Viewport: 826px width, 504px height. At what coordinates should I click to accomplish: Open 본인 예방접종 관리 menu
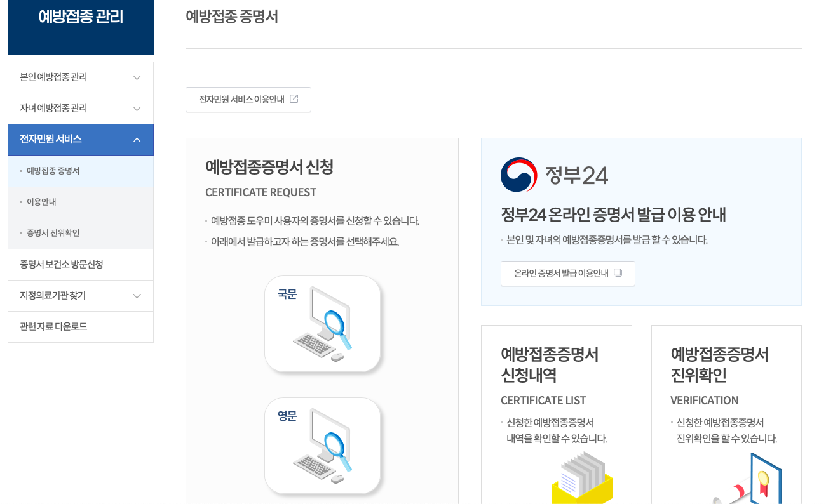pos(81,77)
